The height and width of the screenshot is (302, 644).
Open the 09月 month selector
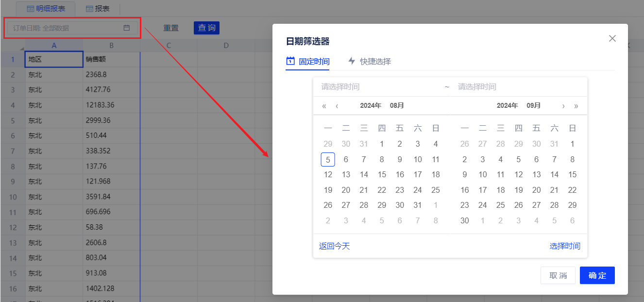(x=533, y=106)
